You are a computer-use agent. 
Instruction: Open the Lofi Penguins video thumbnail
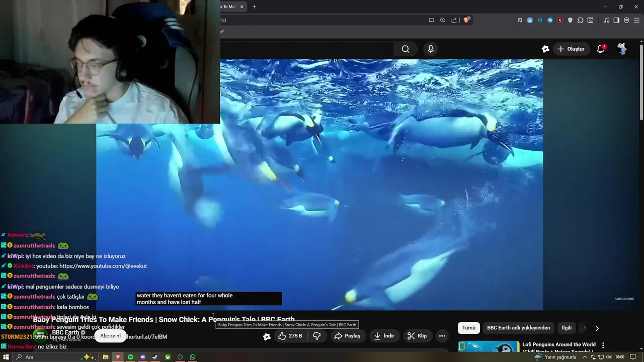pyautogui.click(x=489, y=347)
